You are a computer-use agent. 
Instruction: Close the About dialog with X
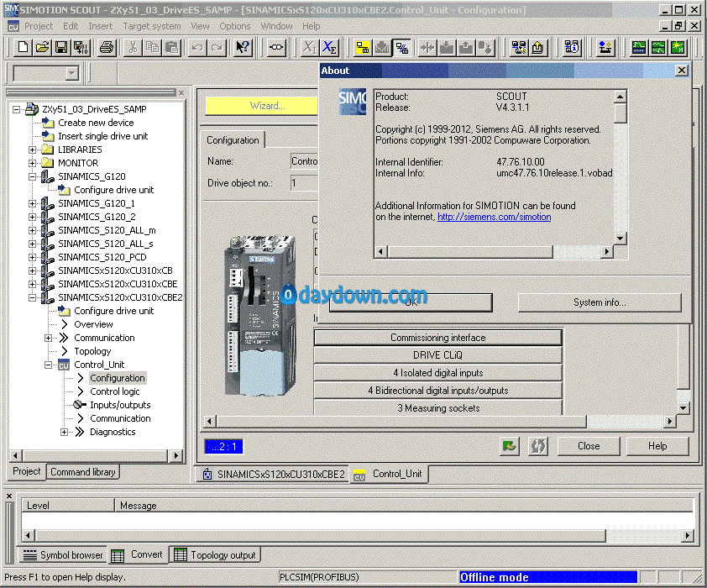tap(682, 71)
